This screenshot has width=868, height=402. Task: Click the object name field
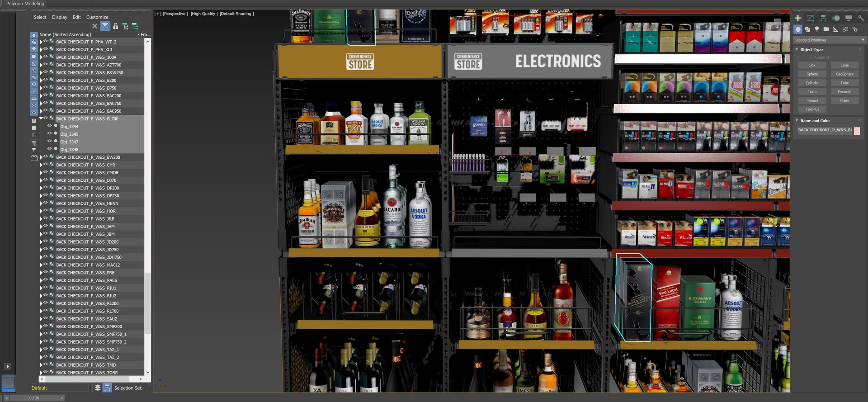tap(824, 130)
